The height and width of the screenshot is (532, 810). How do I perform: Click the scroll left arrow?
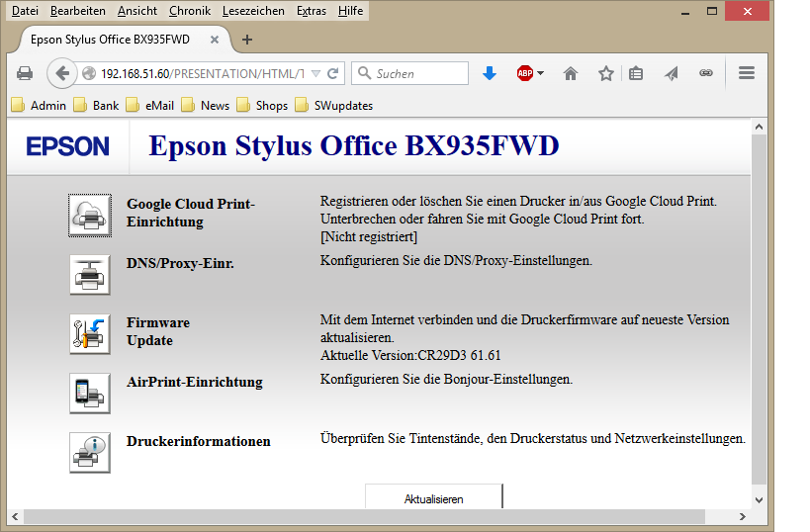coord(15,516)
